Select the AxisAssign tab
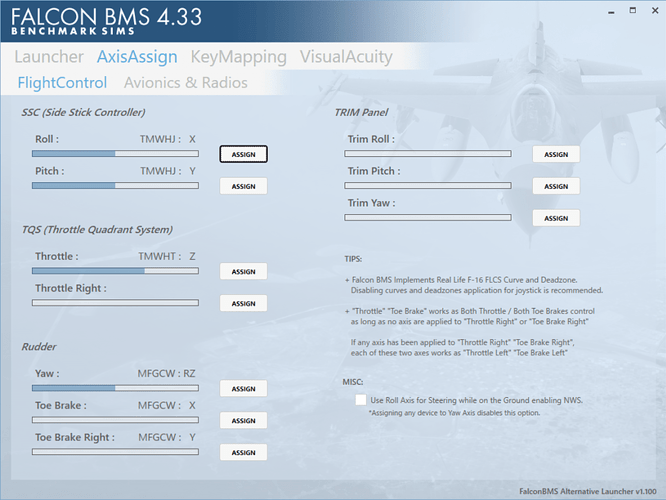The width and height of the screenshot is (666, 500). 138,57
